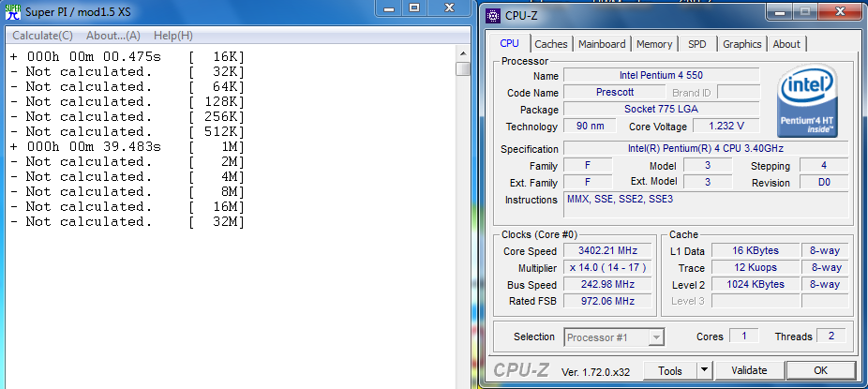This screenshot has height=389, width=868.
Task: Switch to the Caches tab in CPU-Z
Action: pyautogui.click(x=551, y=44)
